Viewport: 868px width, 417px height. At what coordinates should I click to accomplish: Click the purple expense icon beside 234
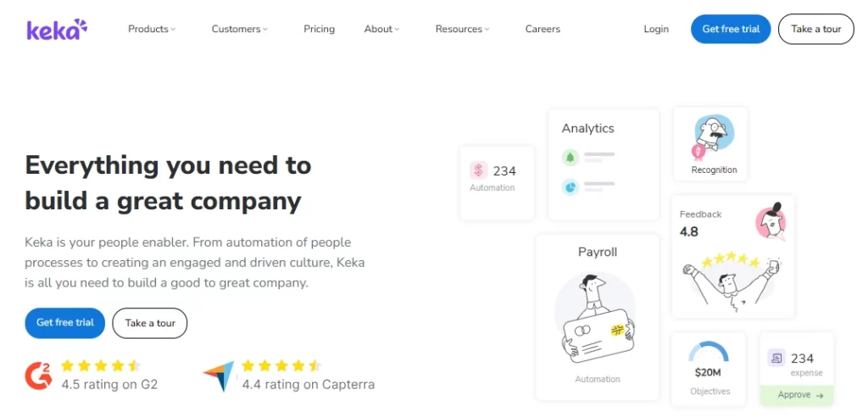point(776,359)
